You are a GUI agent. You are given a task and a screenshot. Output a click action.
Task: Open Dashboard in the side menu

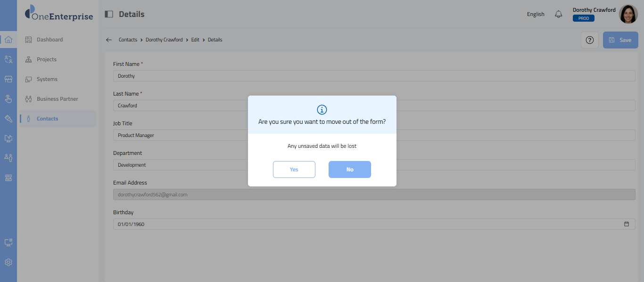click(50, 40)
